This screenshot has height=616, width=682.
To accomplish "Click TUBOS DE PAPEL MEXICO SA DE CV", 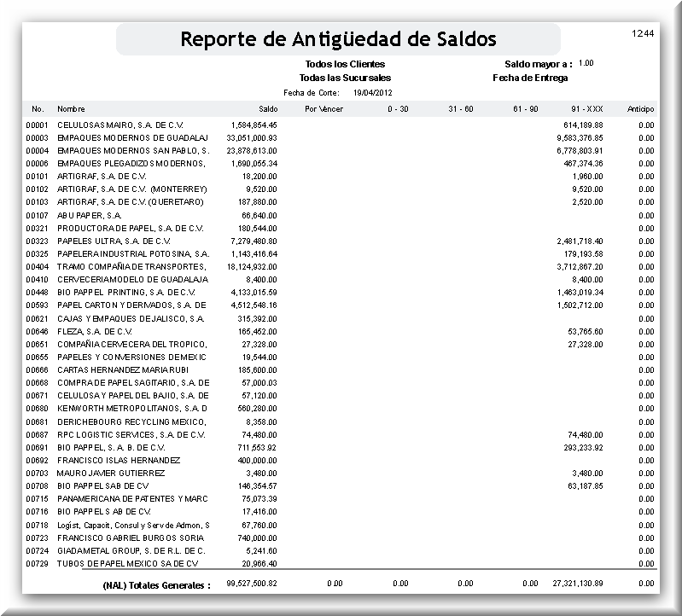I will tap(127, 564).
